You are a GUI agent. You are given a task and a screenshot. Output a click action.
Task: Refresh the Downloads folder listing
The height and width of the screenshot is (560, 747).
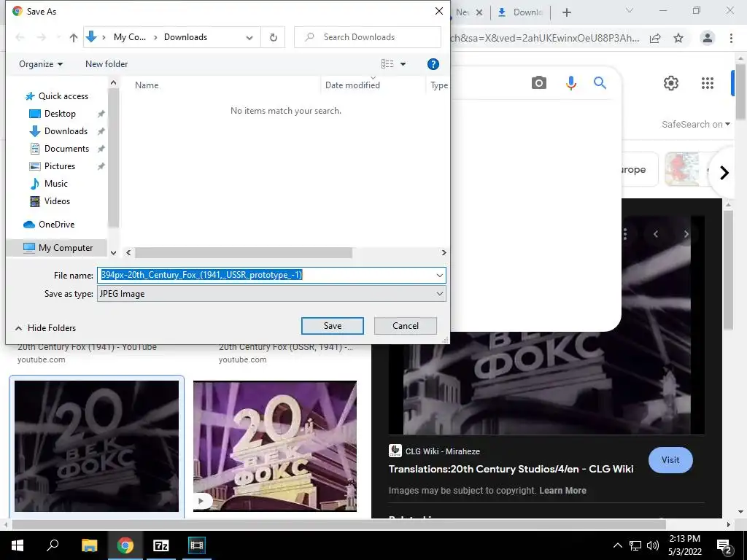[x=273, y=37]
